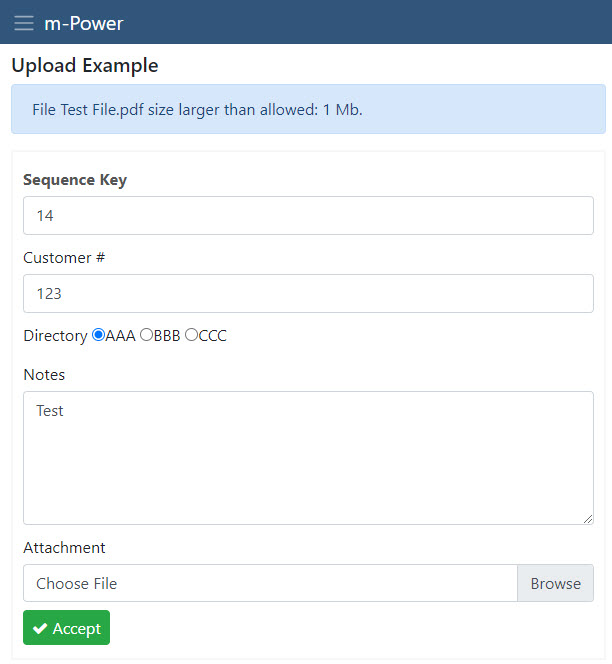Click the Attachment field label
612x664 pixels.
click(x=64, y=548)
